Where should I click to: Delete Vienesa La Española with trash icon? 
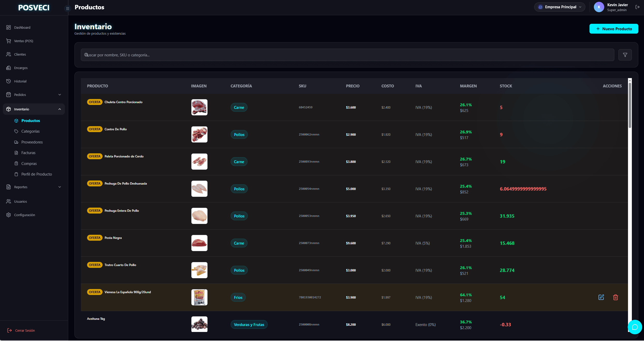pyautogui.click(x=615, y=297)
